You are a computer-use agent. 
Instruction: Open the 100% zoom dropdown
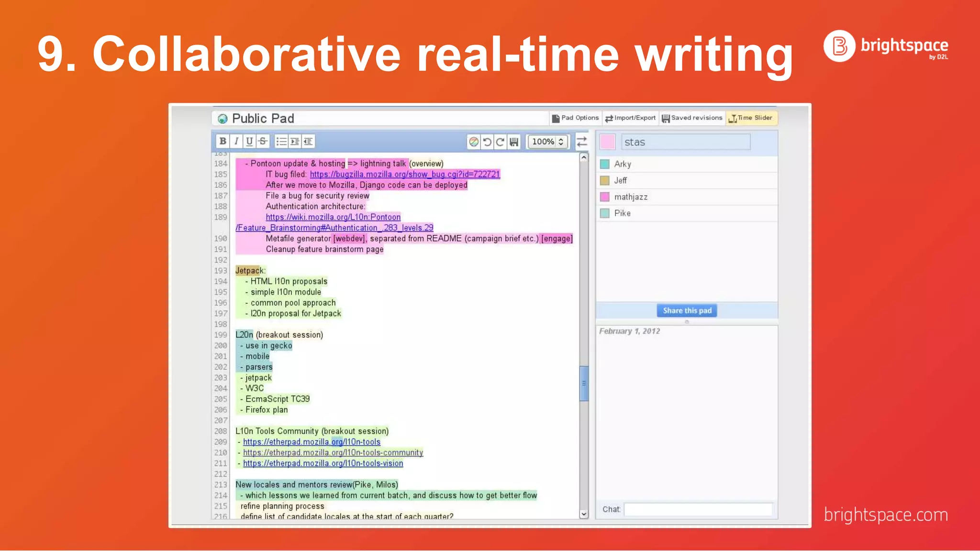(548, 142)
